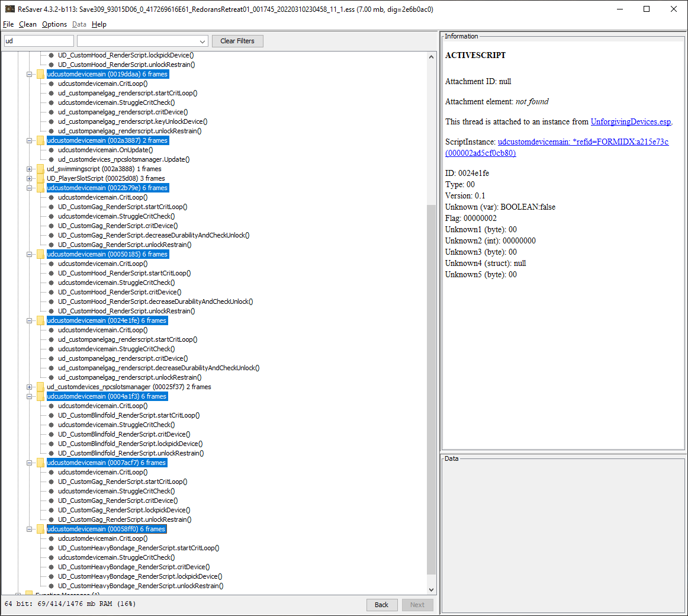Open the Clean menu

(x=28, y=24)
